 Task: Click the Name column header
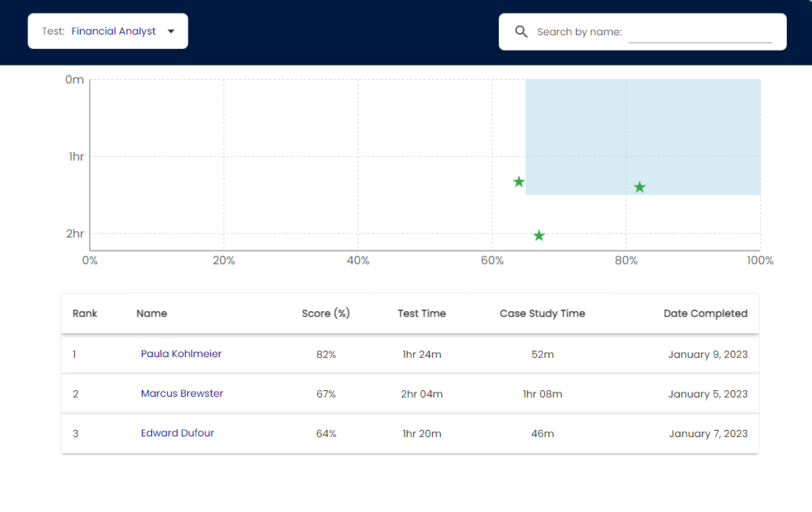[x=152, y=313]
